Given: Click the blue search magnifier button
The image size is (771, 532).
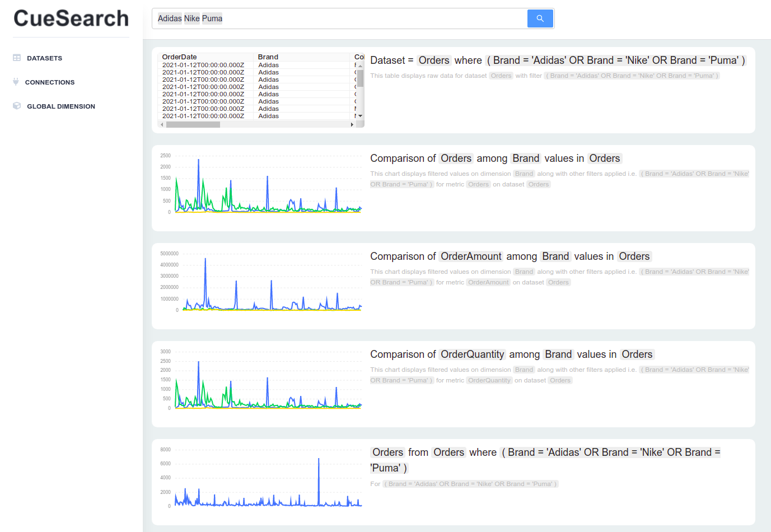Looking at the screenshot, I should pos(540,18).
